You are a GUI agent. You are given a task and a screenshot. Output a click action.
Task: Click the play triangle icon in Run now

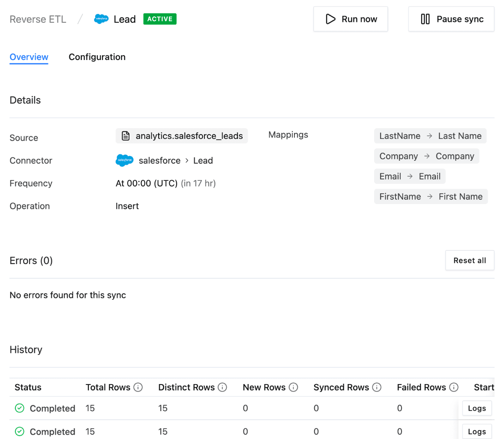[x=330, y=19]
